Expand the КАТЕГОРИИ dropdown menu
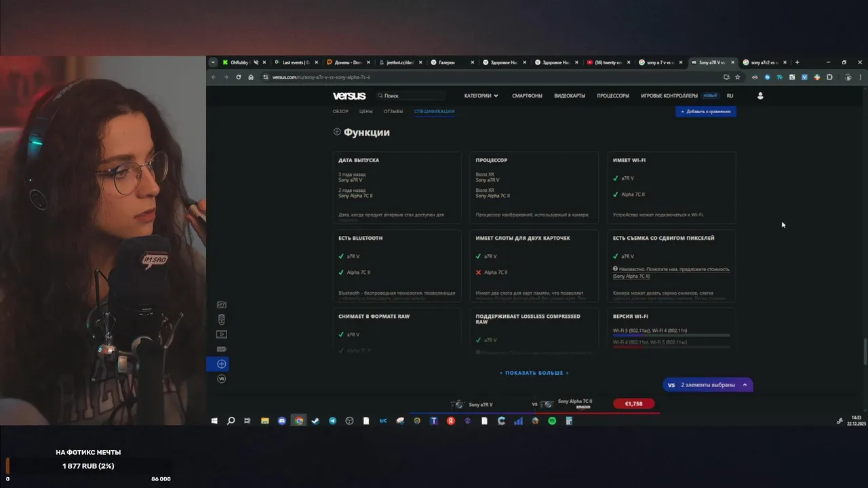This screenshot has height=488, width=868. [x=481, y=96]
